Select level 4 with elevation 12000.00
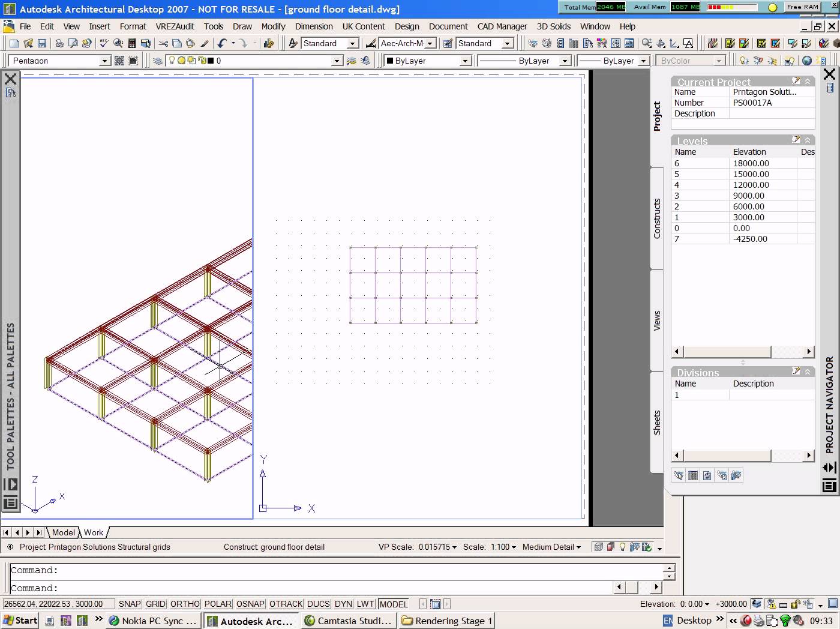The image size is (840, 629). click(x=720, y=184)
